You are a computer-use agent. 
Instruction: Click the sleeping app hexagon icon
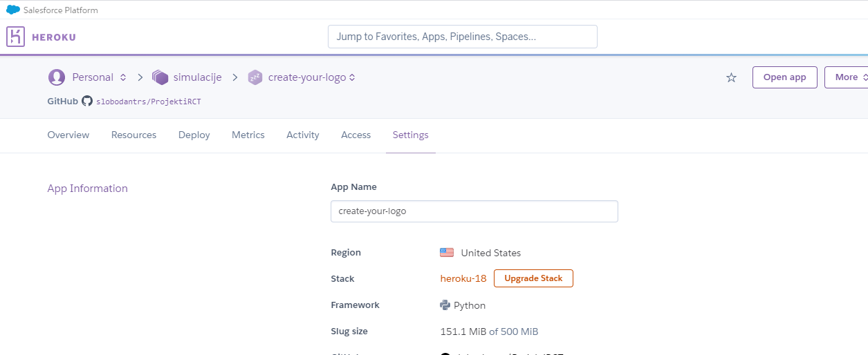point(255,77)
